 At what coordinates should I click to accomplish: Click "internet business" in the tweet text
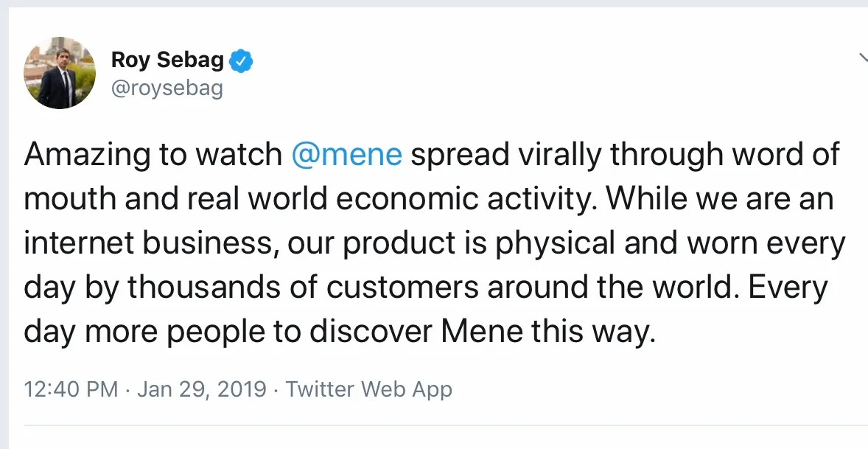pyautogui.click(x=151, y=243)
